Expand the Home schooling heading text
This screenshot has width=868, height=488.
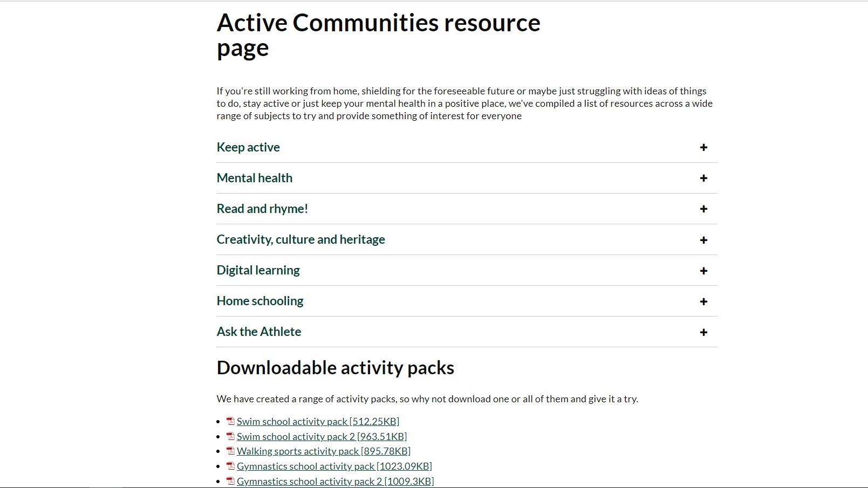pos(260,301)
